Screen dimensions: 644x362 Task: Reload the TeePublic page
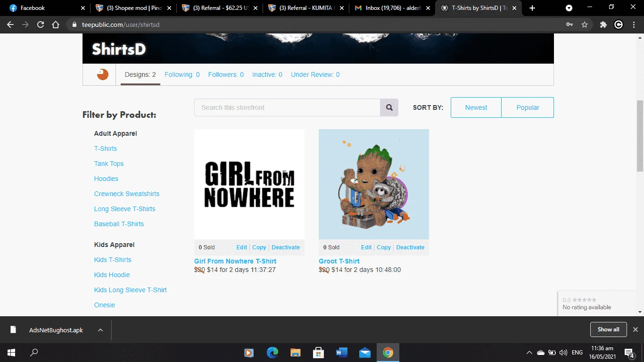tap(41, 25)
